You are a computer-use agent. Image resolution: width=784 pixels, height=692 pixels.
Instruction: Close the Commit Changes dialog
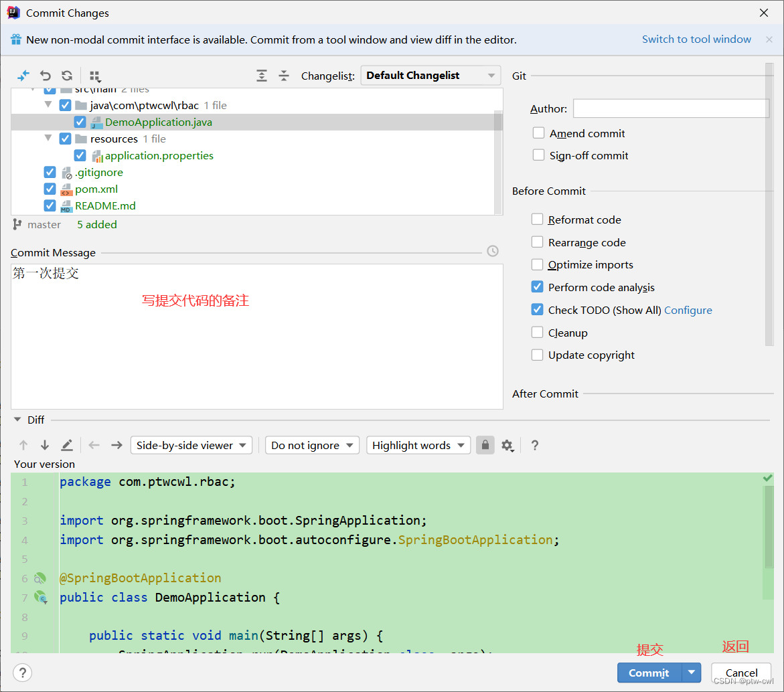coord(763,13)
